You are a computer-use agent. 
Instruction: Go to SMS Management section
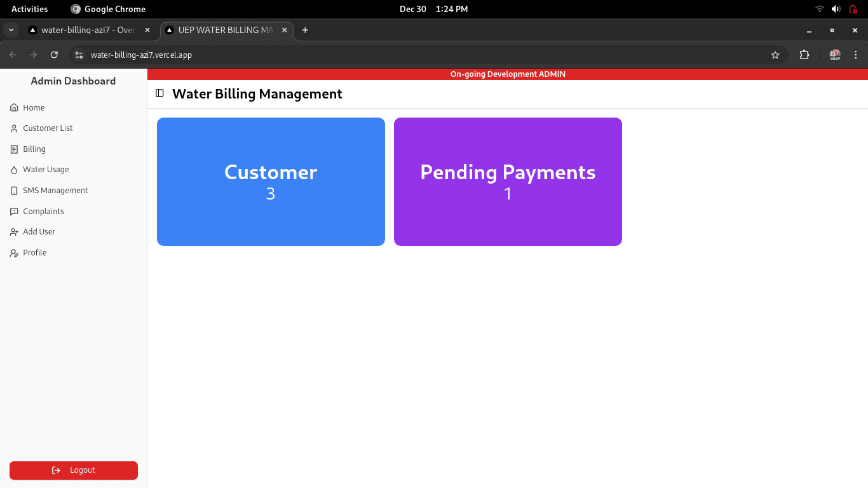(x=74, y=191)
